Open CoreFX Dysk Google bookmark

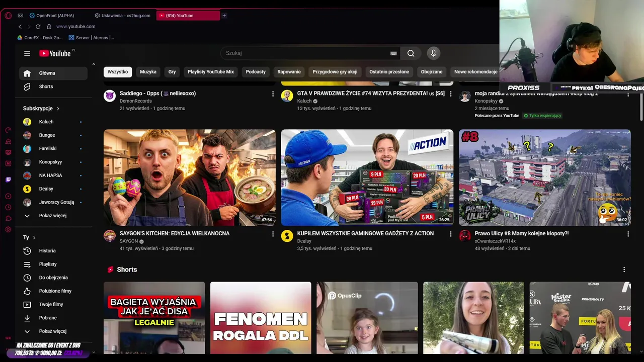coord(40,38)
